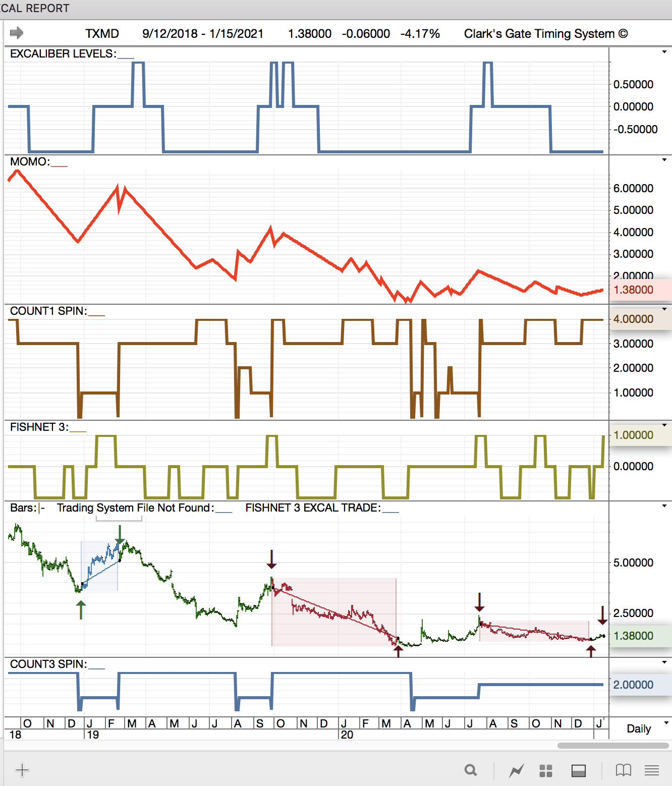The image size is (672, 786).
Task: Click the COUNT1 SPIN legend label
Action: 48,311
